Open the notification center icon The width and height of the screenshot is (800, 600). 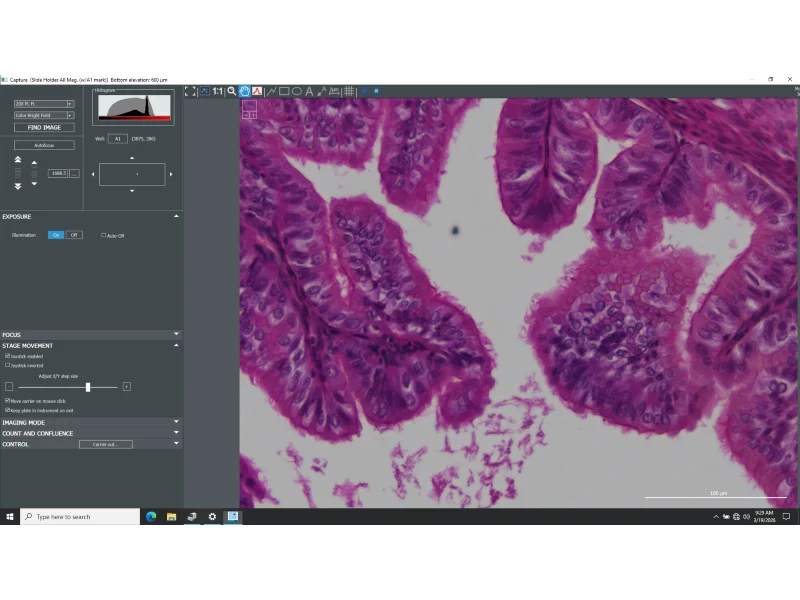tap(786, 517)
